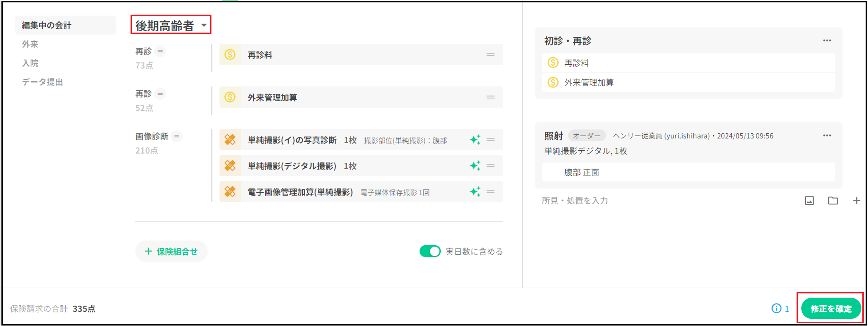Click the plus icon beside folder icon
The height and width of the screenshot is (326, 868).
[856, 201]
